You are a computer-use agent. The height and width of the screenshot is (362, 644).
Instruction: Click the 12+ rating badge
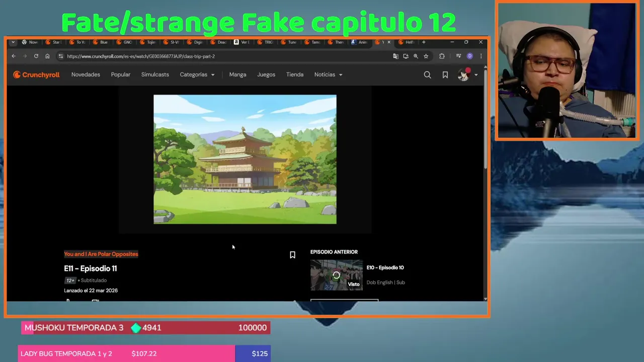click(70, 281)
